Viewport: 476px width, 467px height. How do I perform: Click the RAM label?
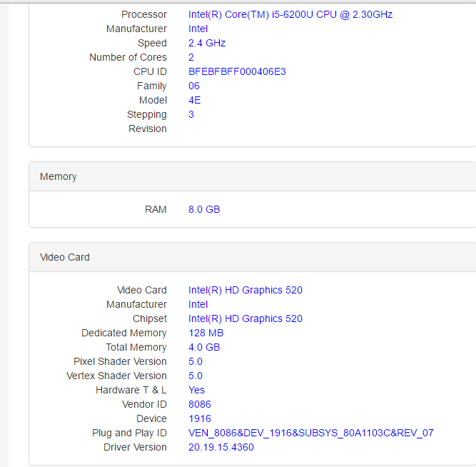coord(156,210)
